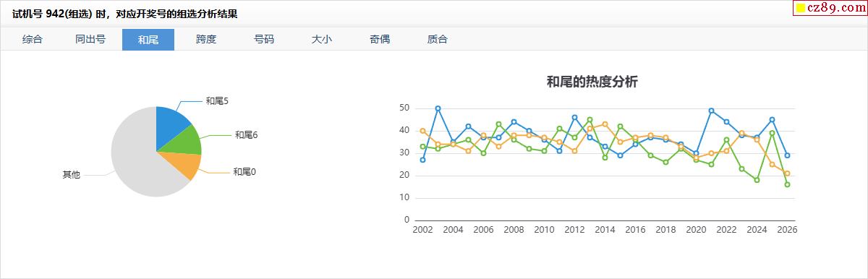Image resolution: width=868 pixels, height=279 pixels.
Task: Click the 其他 pie label
Action: point(71,175)
